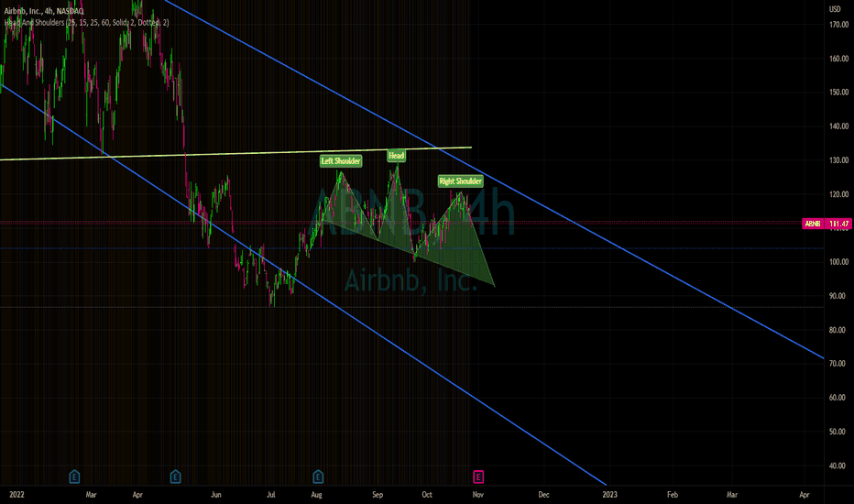Click the Nov time axis label
The width and height of the screenshot is (854, 504).
click(477, 495)
